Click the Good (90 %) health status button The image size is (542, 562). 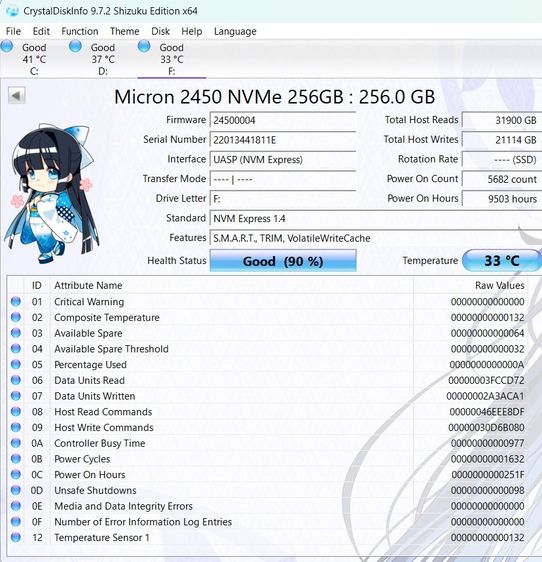coord(283,261)
